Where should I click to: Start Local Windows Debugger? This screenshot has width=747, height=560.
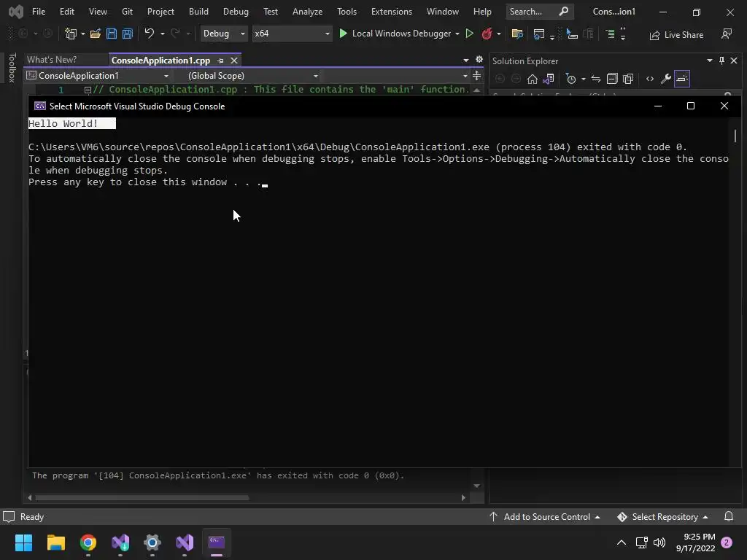click(395, 34)
